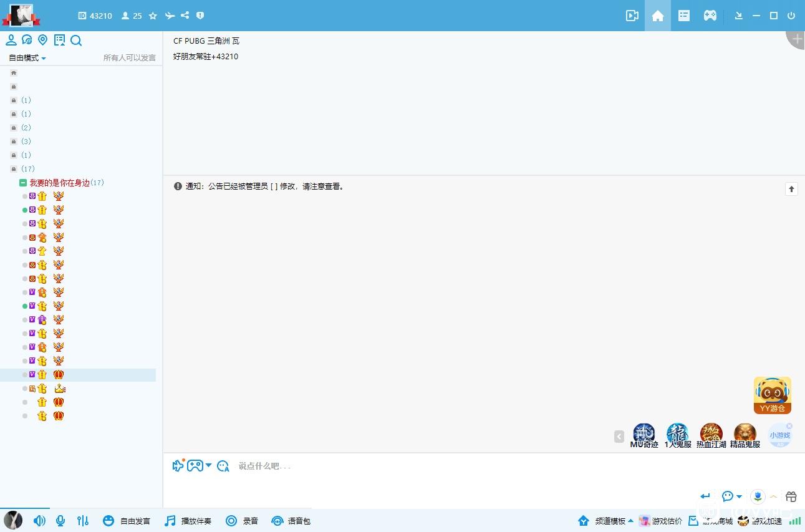
Task: Click 播放伴奏 button
Action: click(188, 521)
